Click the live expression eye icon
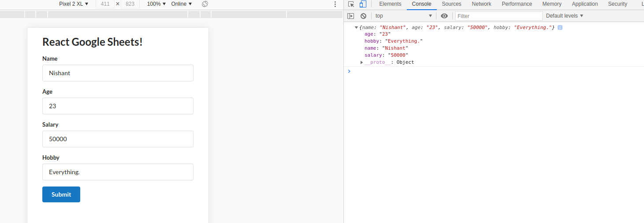The height and width of the screenshot is (223, 644). pyautogui.click(x=444, y=16)
